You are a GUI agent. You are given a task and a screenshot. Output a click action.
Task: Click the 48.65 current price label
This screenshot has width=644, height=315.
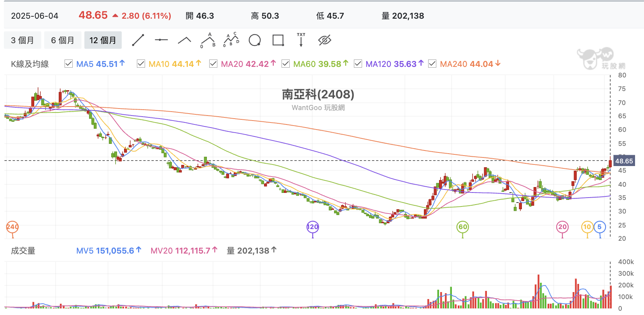(x=624, y=161)
